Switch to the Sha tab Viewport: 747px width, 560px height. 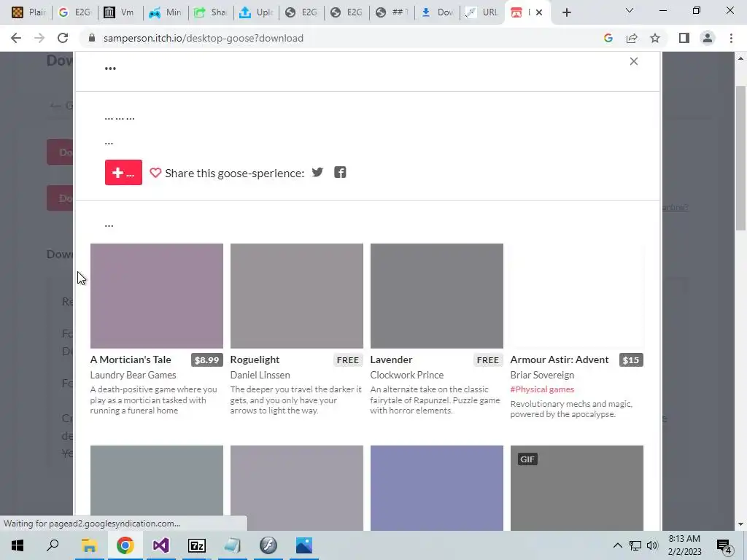coord(211,12)
